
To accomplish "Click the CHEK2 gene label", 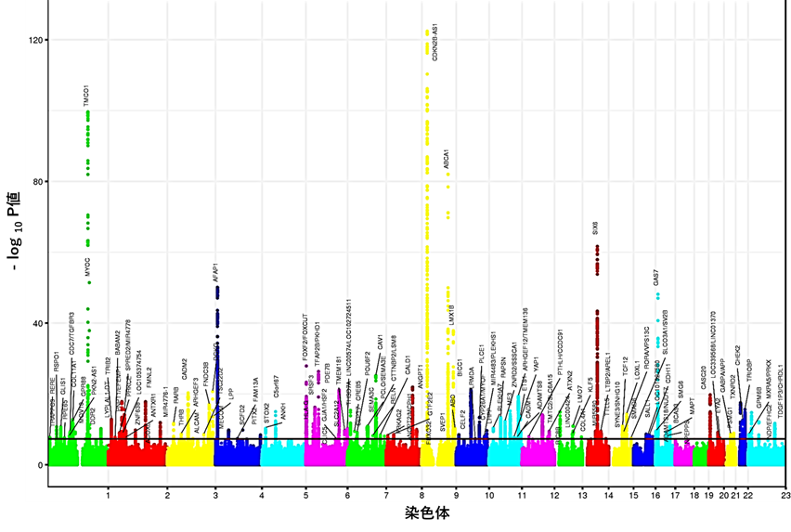I will pyautogui.click(x=738, y=356).
